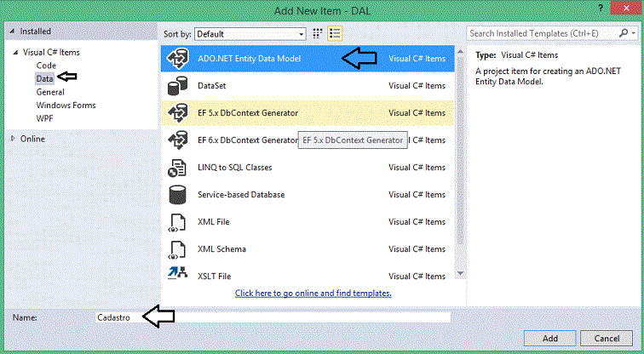Select the EF 6.x DbContext Generator row text
The height and width of the screenshot is (354, 644).
click(x=248, y=140)
